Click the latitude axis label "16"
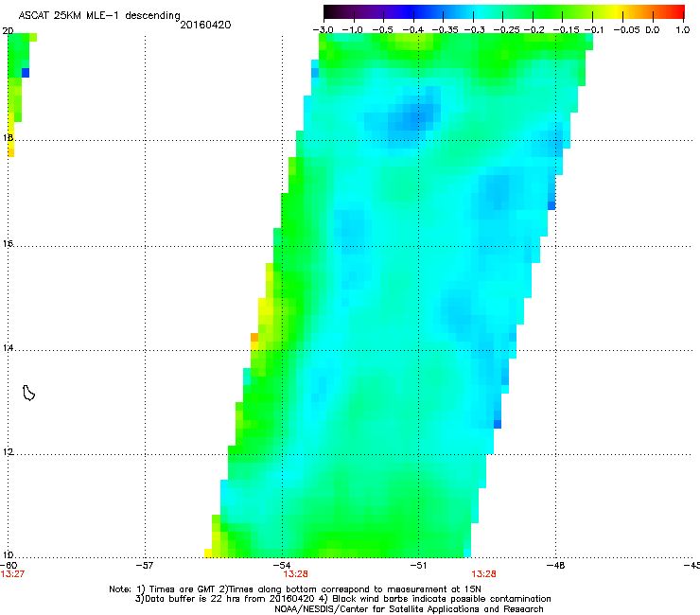This screenshot has width=700, height=615. click(x=8, y=244)
